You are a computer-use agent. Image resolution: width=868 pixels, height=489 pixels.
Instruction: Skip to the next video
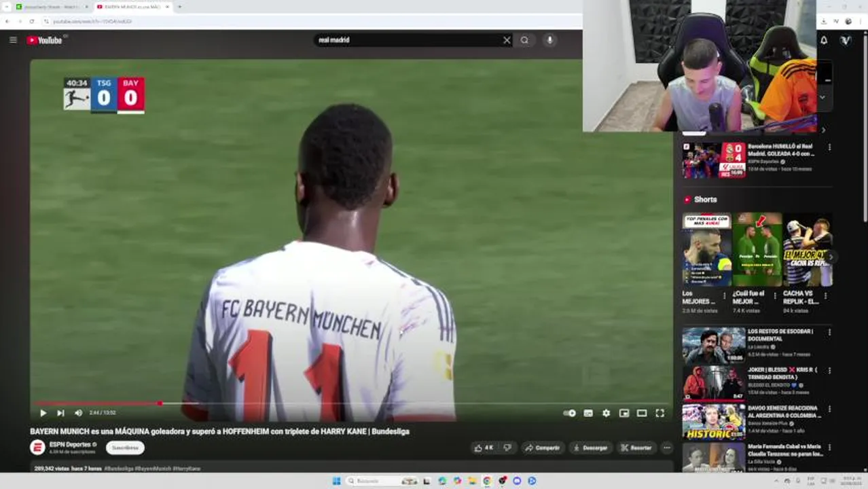(x=60, y=413)
